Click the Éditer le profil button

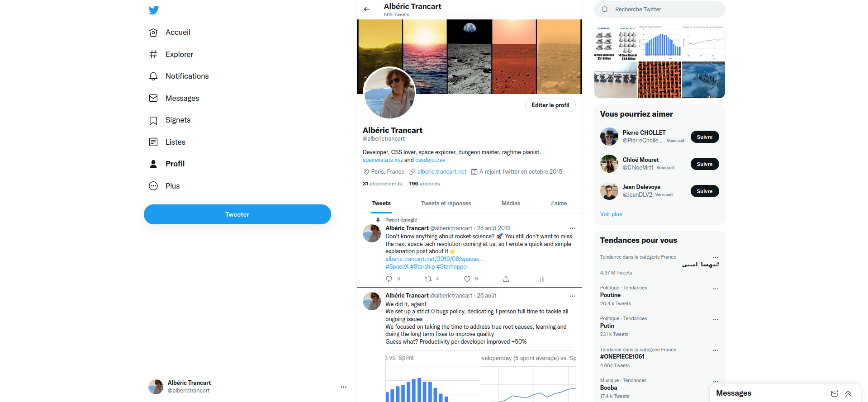click(x=550, y=105)
